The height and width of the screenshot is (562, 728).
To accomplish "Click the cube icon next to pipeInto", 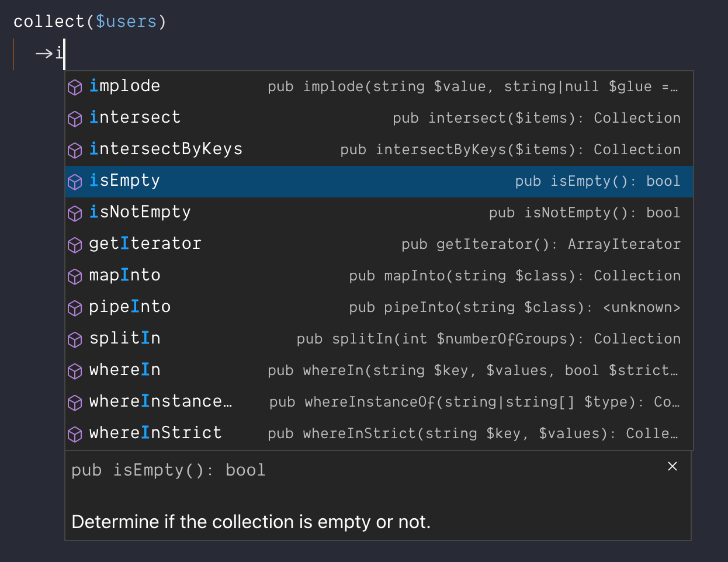I will 75,308.
